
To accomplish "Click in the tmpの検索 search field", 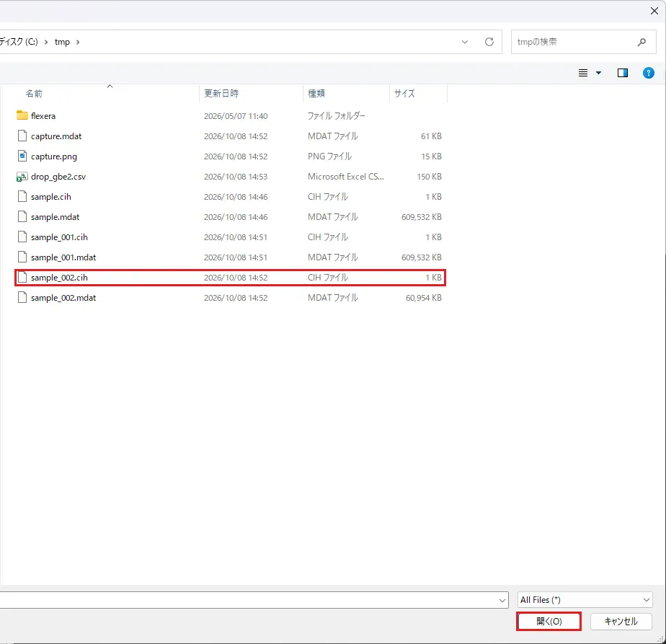I will pos(574,42).
